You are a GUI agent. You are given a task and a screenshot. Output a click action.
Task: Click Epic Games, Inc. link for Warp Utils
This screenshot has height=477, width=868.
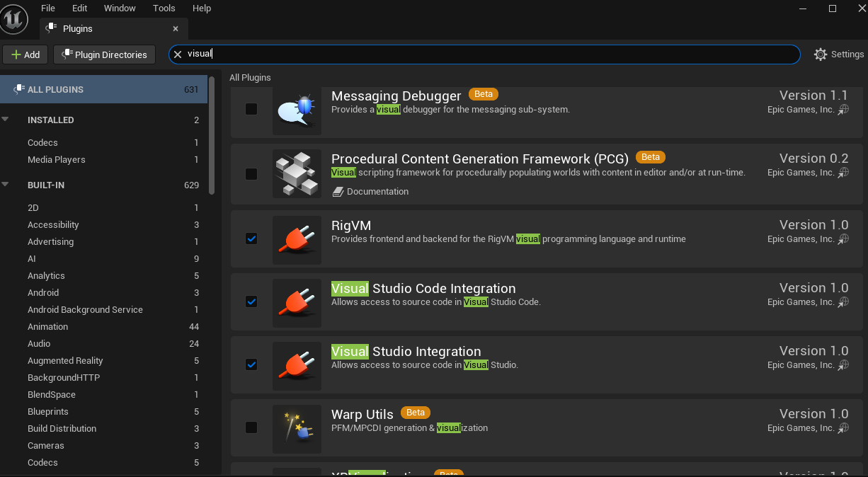(801, 428)
